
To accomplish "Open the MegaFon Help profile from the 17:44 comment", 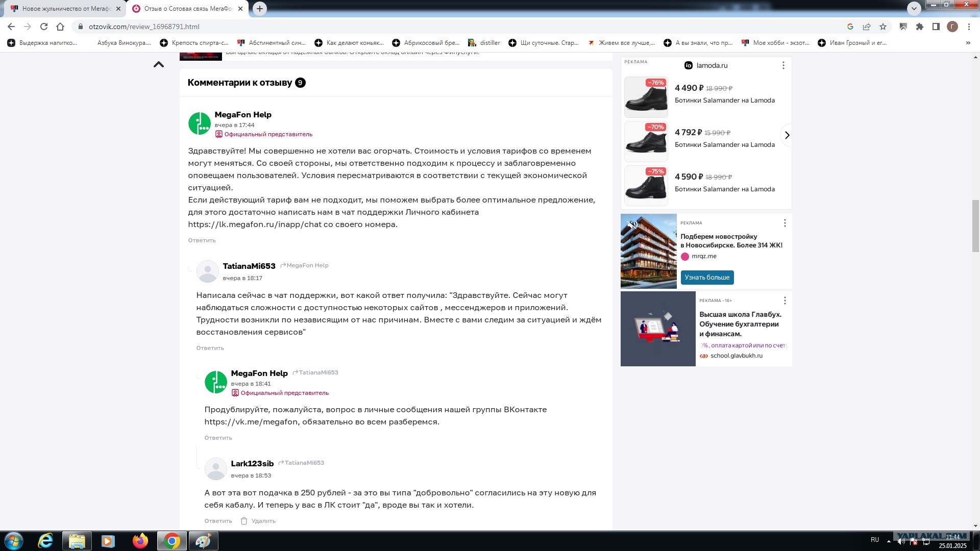I will point(243,115).
